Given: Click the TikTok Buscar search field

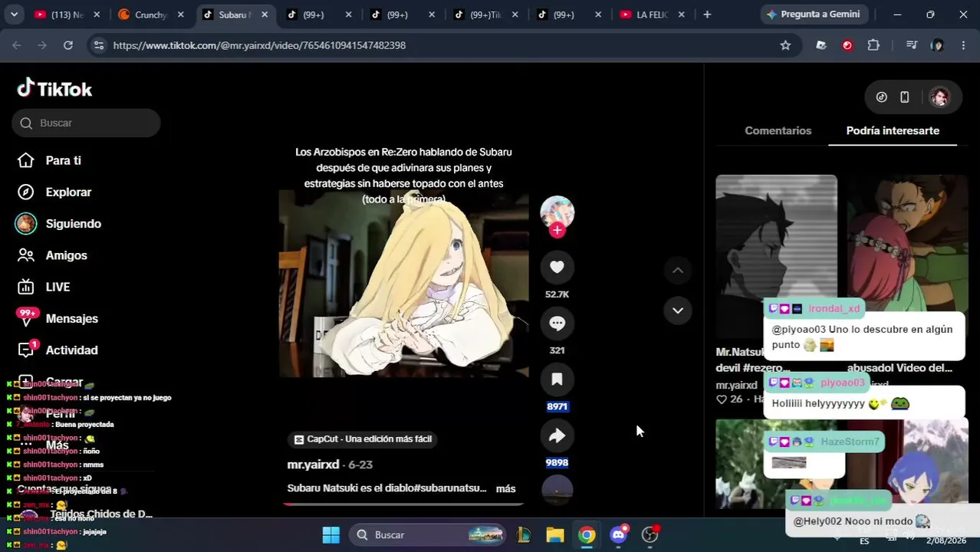Looking at the screenshot, I should [86, 123].
